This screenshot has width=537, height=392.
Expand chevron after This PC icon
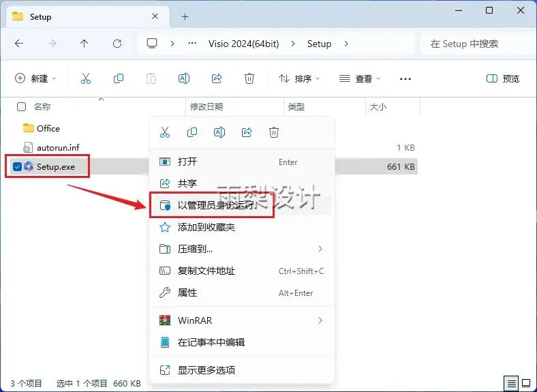(172, 44)
